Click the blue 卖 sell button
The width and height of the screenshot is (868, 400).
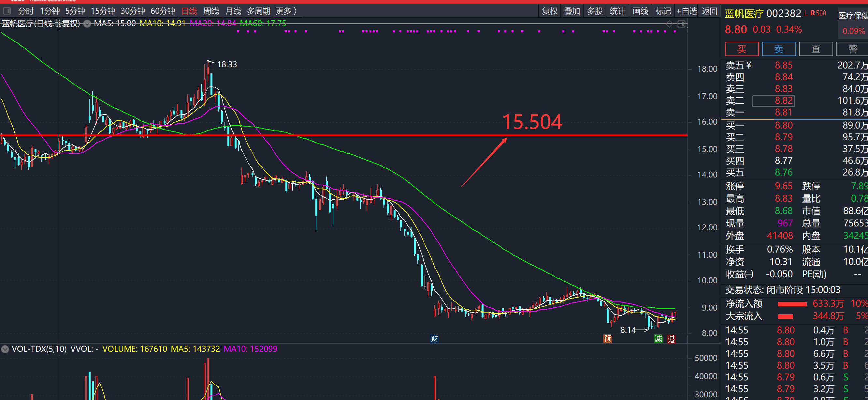click(x=778, y=49)
